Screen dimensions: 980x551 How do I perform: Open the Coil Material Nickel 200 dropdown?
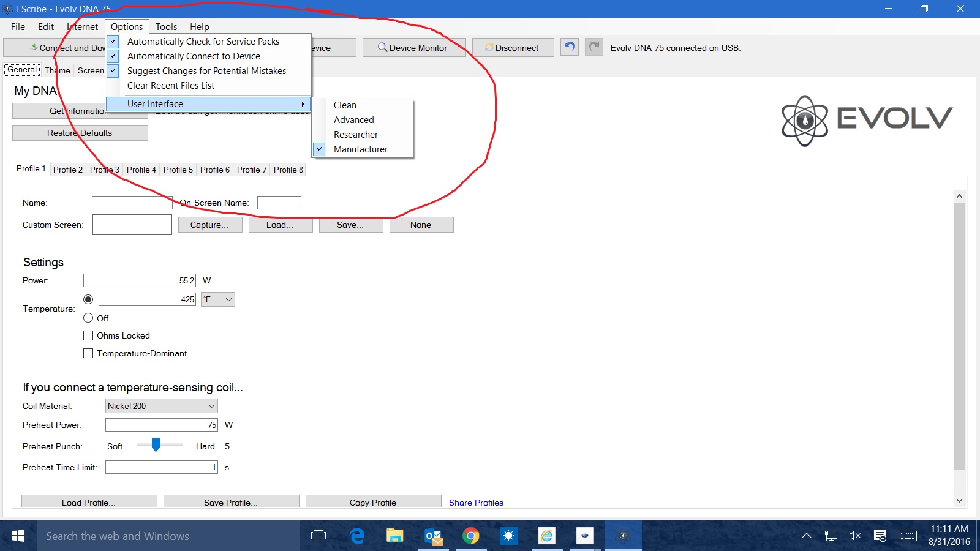click(161, 406)
